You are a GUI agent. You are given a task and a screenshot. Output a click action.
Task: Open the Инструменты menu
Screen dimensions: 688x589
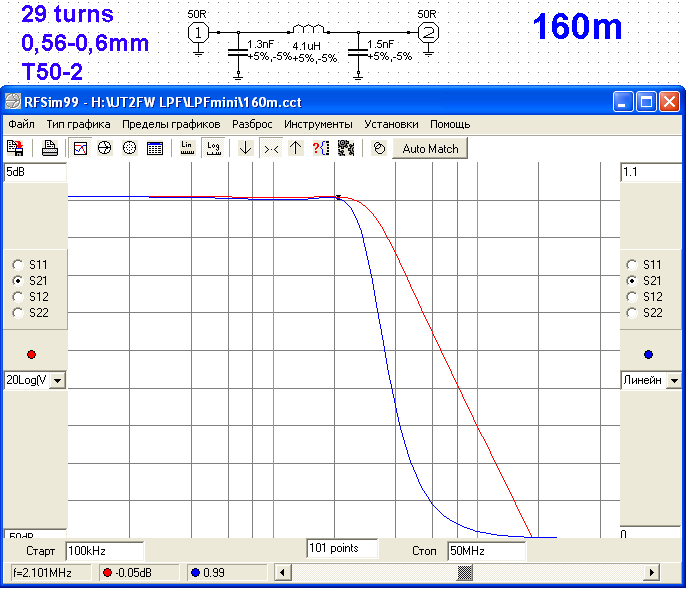pos(318,124)
